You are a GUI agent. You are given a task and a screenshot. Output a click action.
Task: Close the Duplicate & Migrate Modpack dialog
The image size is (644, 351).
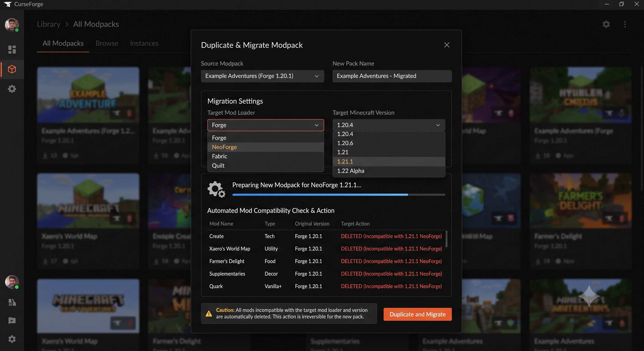tap(447, 45)
